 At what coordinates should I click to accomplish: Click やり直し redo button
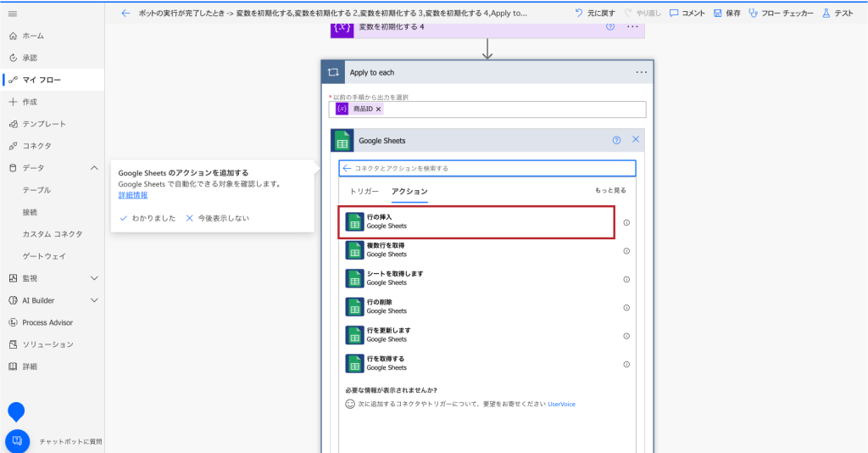tap(643, 14)
